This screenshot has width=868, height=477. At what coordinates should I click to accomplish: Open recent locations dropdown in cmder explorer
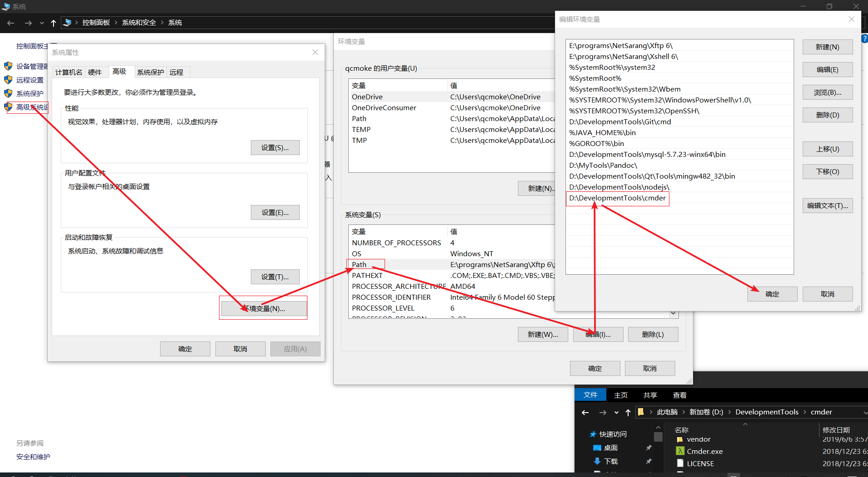pos(616,412)
